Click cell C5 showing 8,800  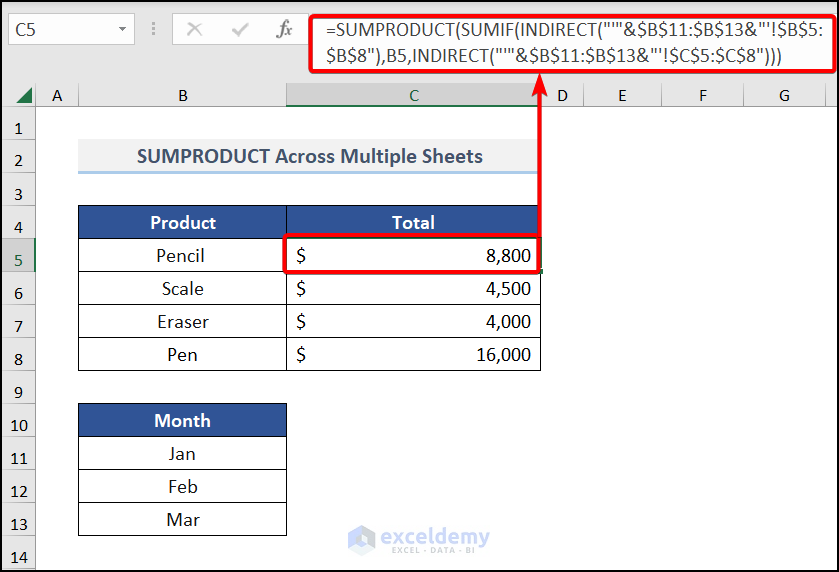click(413, 256)
